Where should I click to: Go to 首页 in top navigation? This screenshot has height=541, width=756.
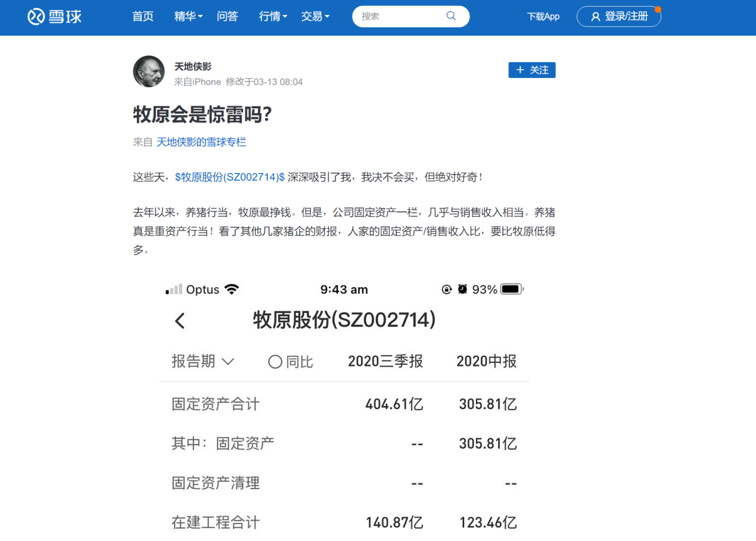[143, 17]
